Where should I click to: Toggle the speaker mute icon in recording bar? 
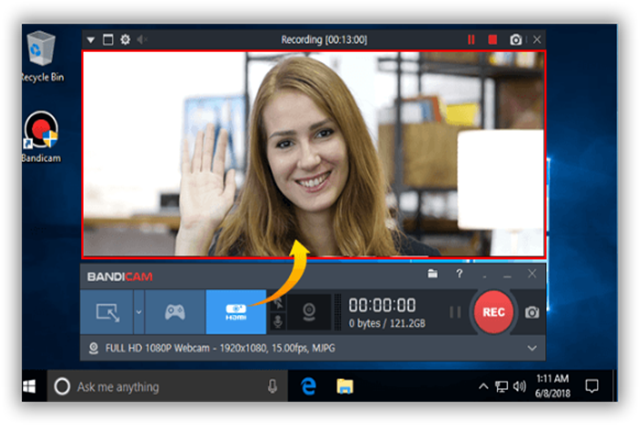[x=142, y=40]
